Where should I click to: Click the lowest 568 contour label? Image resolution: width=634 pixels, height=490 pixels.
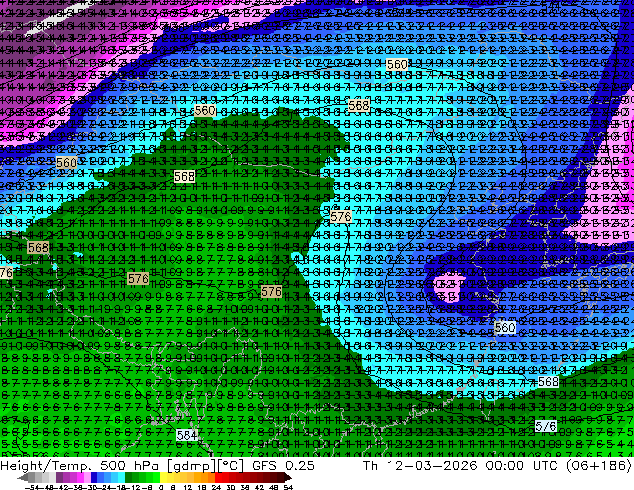pyautogui.click(x=548, y=381)
